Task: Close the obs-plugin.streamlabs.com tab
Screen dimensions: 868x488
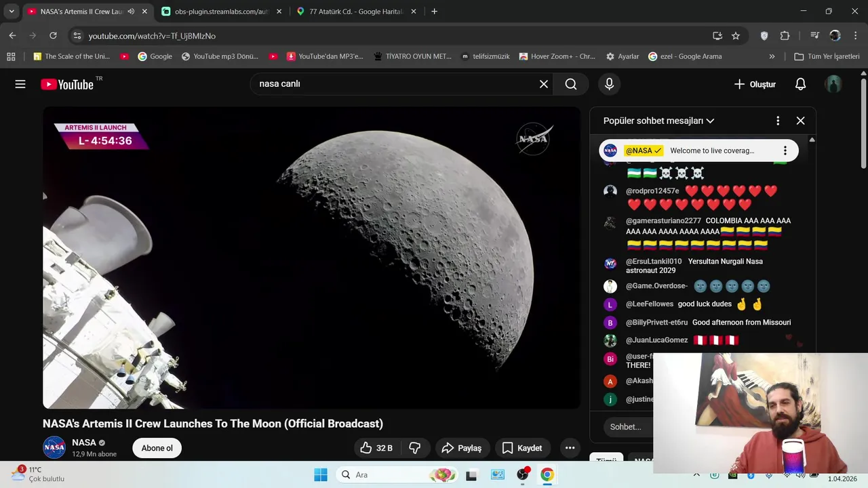Action: pos(279,12)
